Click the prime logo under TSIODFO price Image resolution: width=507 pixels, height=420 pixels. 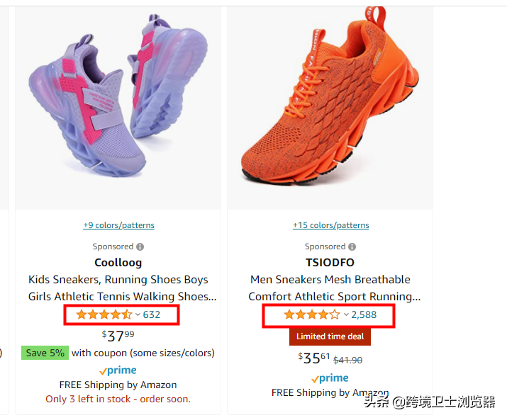[330, 378]
